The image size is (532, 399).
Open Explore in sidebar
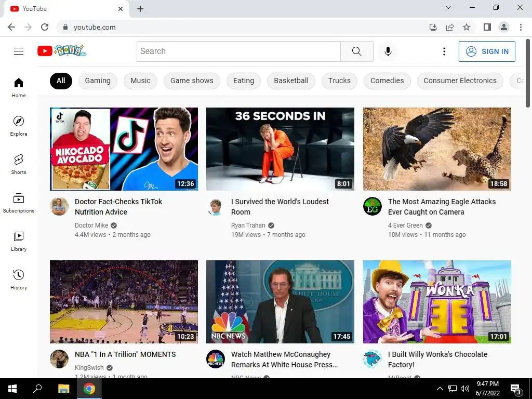19,126
